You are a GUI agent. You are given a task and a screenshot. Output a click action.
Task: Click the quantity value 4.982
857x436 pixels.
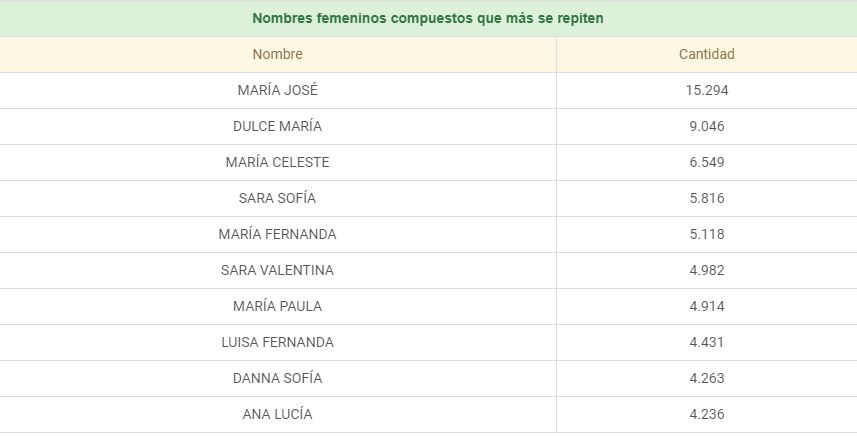coord(706,270)
